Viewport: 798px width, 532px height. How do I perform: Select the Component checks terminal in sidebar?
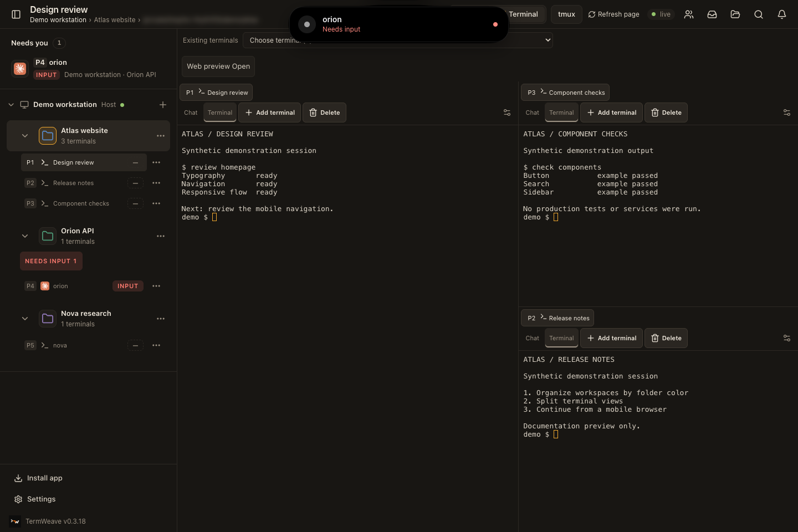[81, 203]
